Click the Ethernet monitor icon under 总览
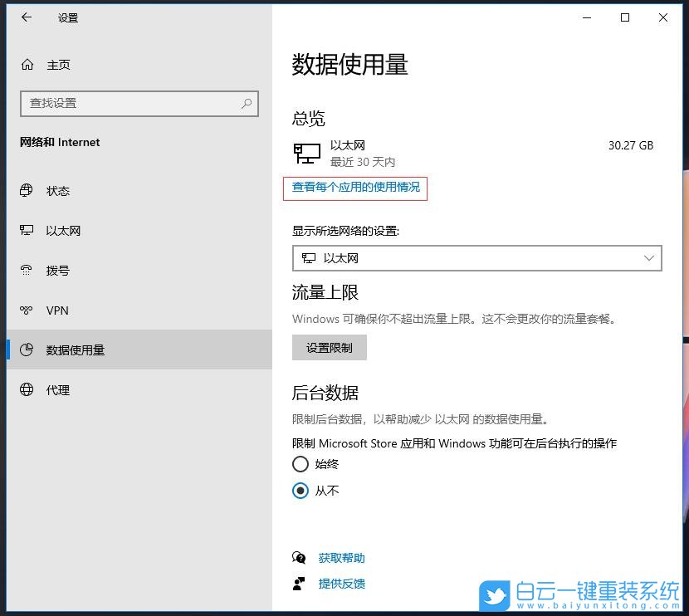This screenshot has height=616, width=689. [x=306, y=153]
